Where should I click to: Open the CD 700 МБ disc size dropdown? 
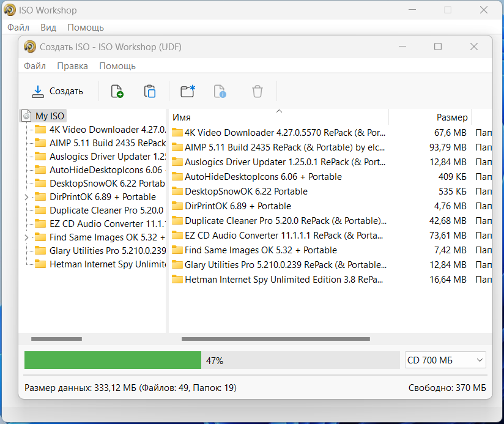click(x=445, y=360)
